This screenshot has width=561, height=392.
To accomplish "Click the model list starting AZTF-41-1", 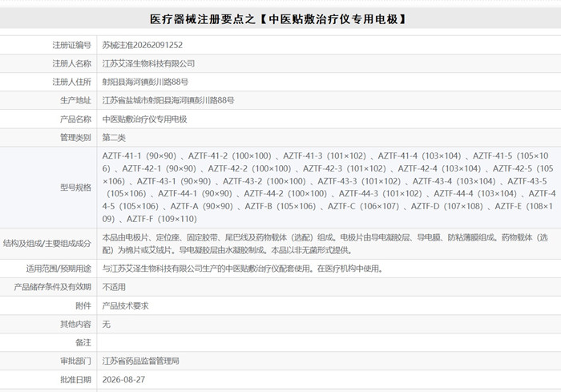I will [329, 188].
